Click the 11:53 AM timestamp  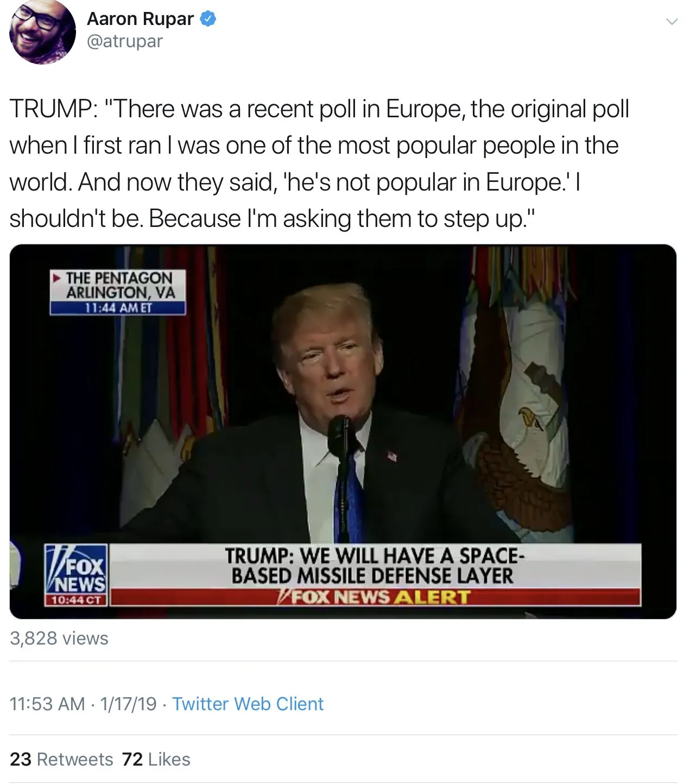47,704
